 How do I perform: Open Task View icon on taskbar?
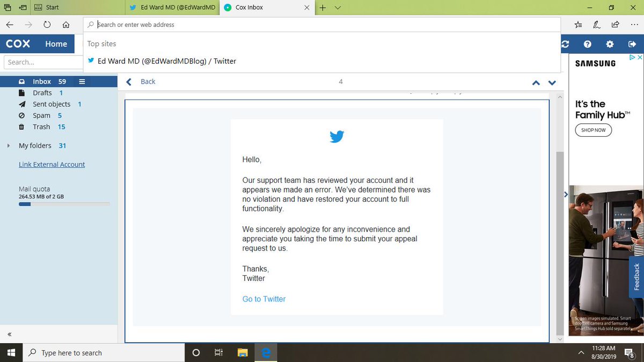click(218, 352)
